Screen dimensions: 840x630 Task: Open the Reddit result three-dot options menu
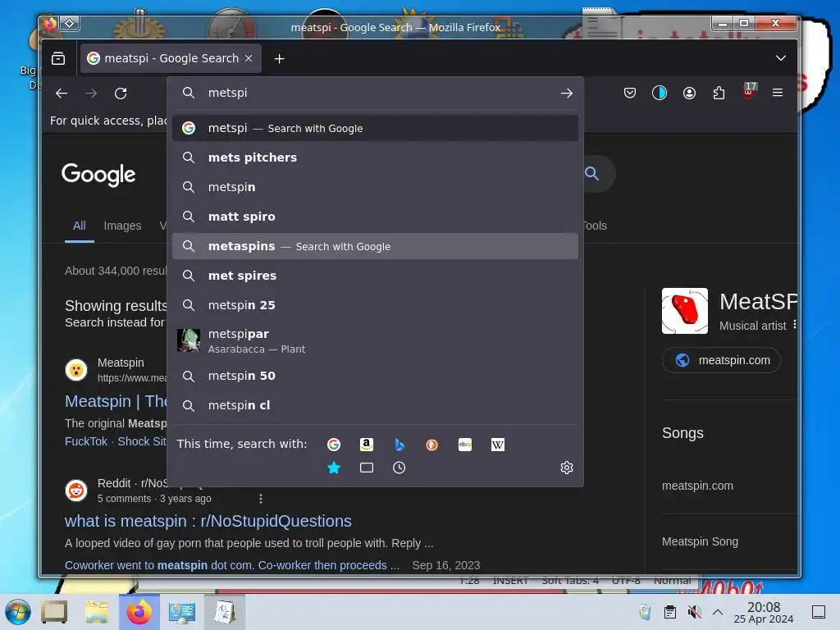coord(261,499)
